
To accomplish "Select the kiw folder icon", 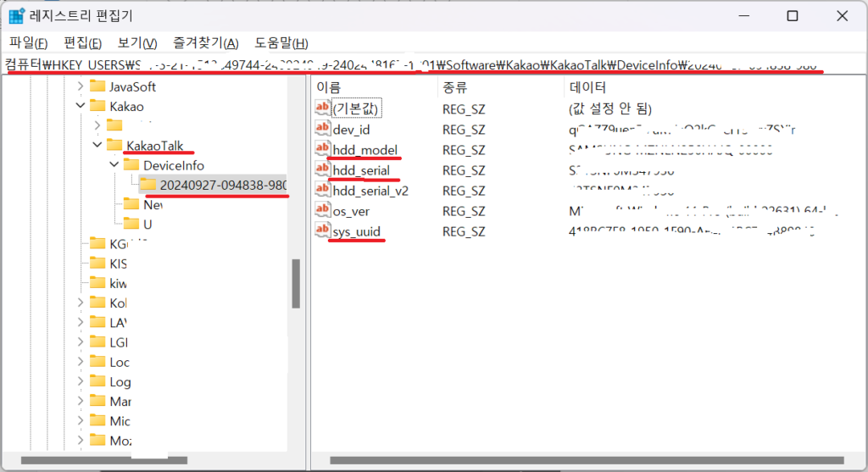I will click(97, 283).
